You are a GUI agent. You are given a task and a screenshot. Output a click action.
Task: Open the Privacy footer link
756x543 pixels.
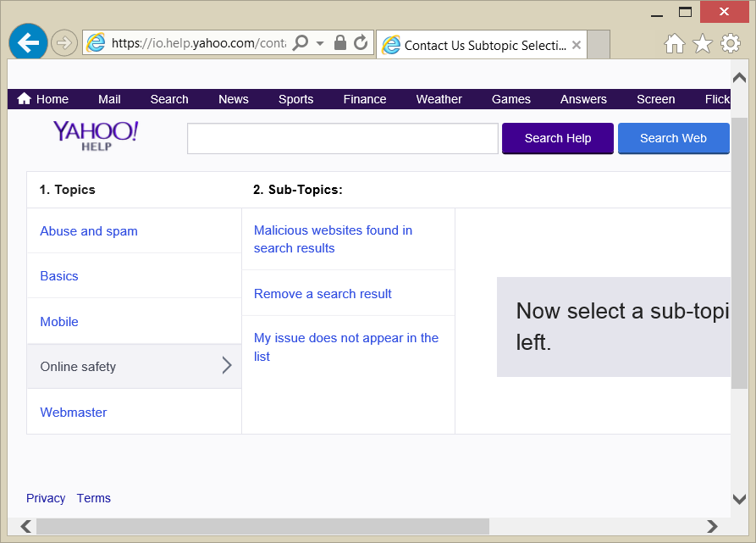[x=46, y=498]
